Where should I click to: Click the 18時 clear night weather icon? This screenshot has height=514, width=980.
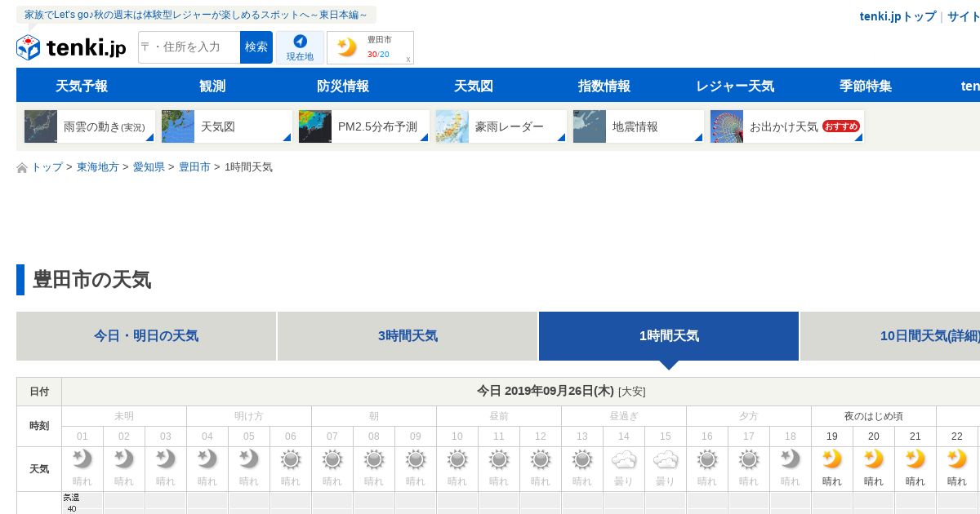pyautogui.click(x=791, y=459)
